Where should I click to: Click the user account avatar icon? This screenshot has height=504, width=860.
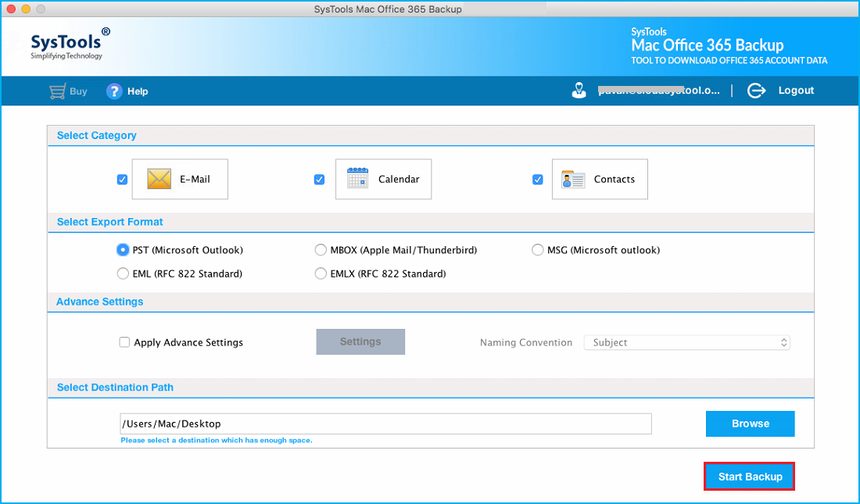point(579,91)
